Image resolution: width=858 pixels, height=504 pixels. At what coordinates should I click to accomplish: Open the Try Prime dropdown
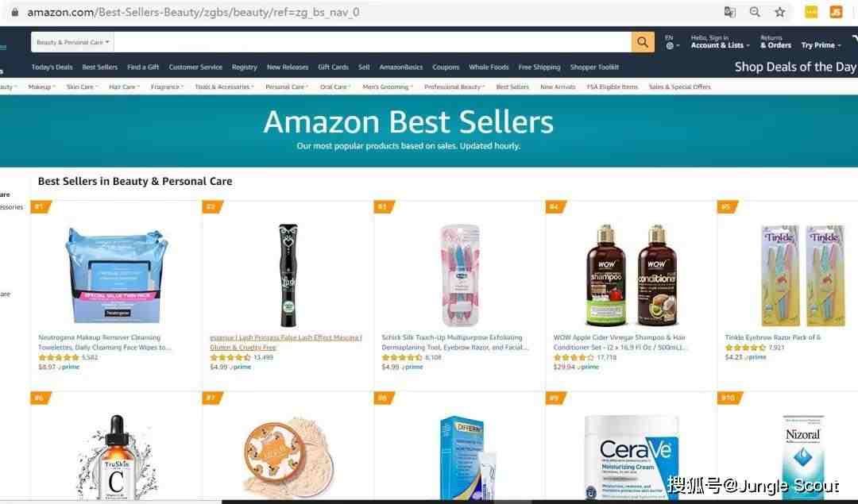pos(821,45)
